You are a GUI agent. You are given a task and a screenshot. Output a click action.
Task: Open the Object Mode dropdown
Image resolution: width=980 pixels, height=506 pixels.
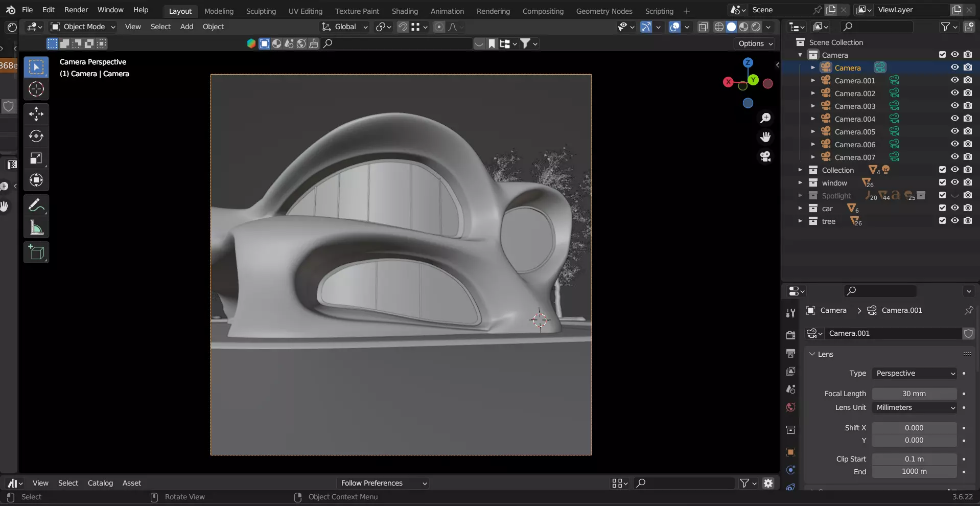(x=84, y=27)
